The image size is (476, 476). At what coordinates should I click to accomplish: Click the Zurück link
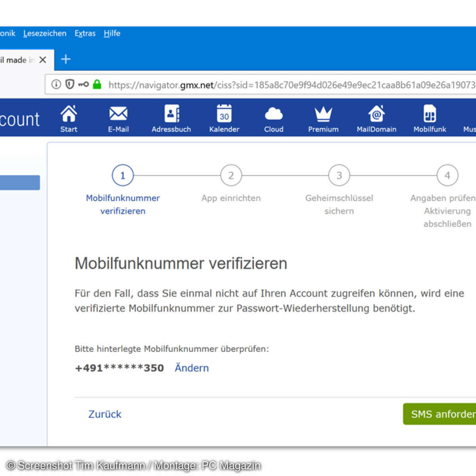[105, 414]
